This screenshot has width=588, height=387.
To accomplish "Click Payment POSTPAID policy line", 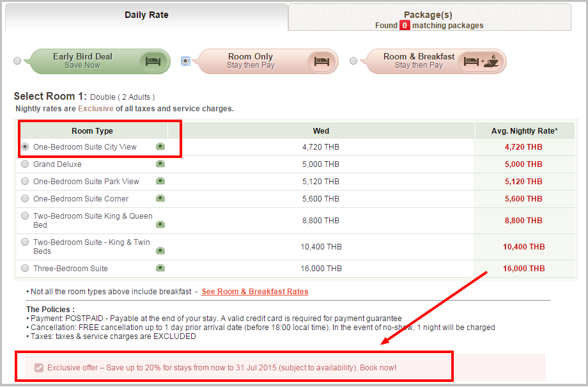I will click(x=214, y=319).
